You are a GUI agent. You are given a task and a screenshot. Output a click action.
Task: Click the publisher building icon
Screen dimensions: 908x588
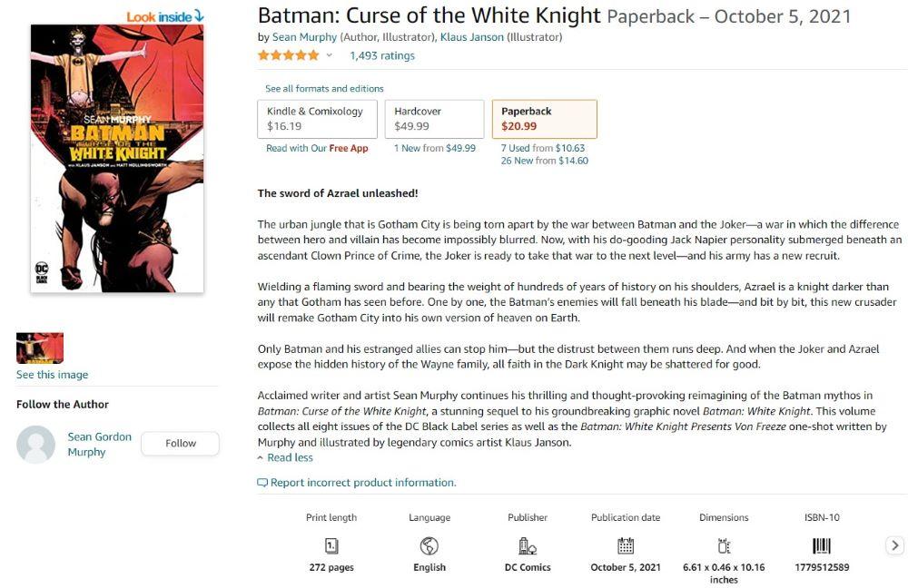pyautogui.click(x=528, y=545)
